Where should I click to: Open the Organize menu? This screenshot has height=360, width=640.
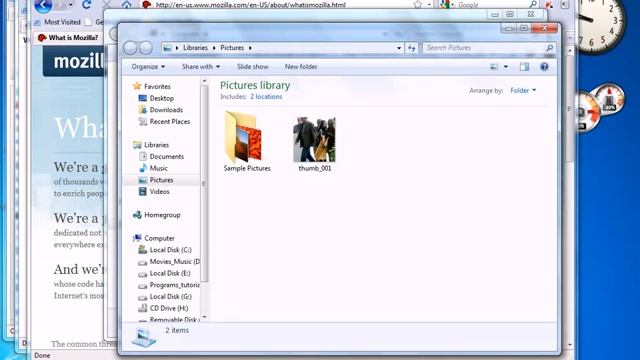[x=148, y=67]
